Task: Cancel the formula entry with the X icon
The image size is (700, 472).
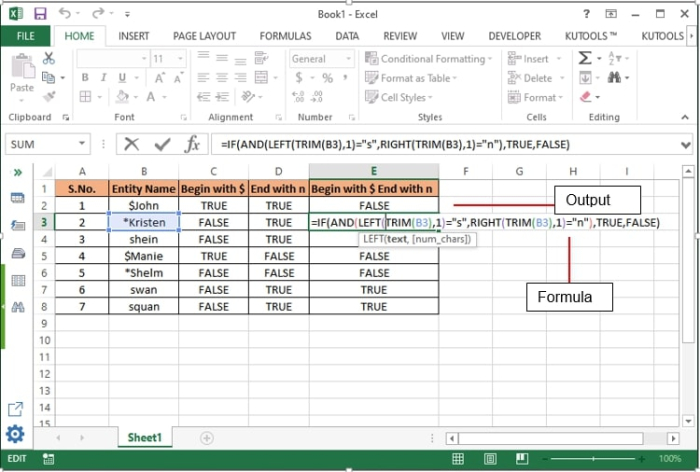Action: click(131, 144)
